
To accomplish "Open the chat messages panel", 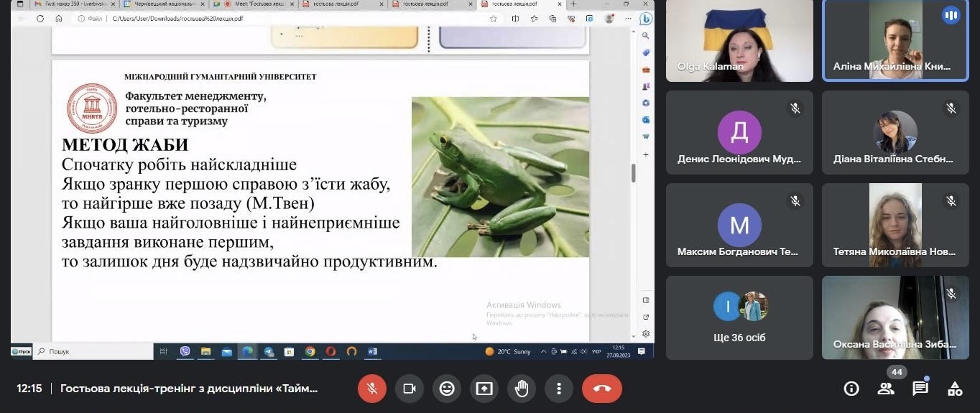I will click(920, 389).
